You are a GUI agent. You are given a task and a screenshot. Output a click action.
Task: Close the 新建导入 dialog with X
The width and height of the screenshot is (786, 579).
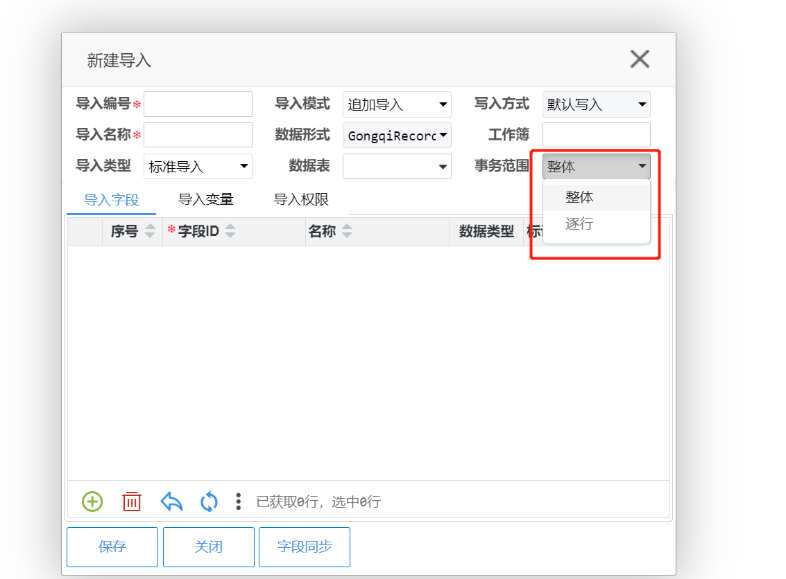coord(640,59)
